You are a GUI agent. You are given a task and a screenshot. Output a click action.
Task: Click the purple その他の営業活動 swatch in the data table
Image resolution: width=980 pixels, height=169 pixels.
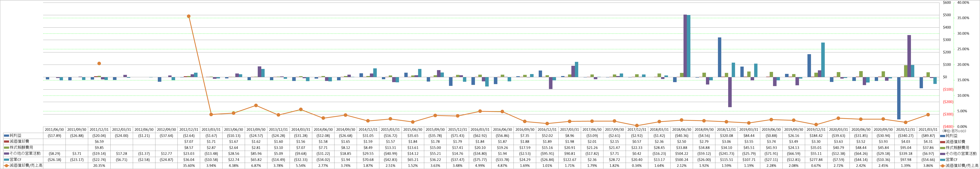pos(6,154)
